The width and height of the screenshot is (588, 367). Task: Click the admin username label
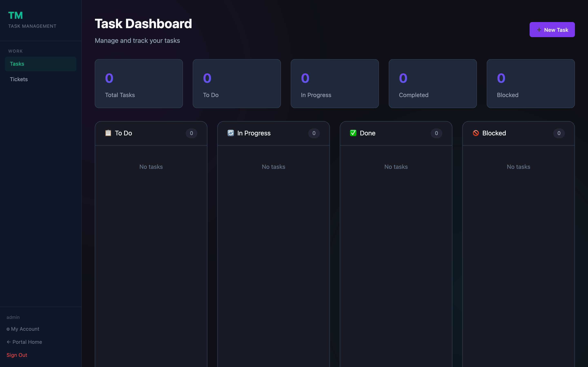click(13, 317)
